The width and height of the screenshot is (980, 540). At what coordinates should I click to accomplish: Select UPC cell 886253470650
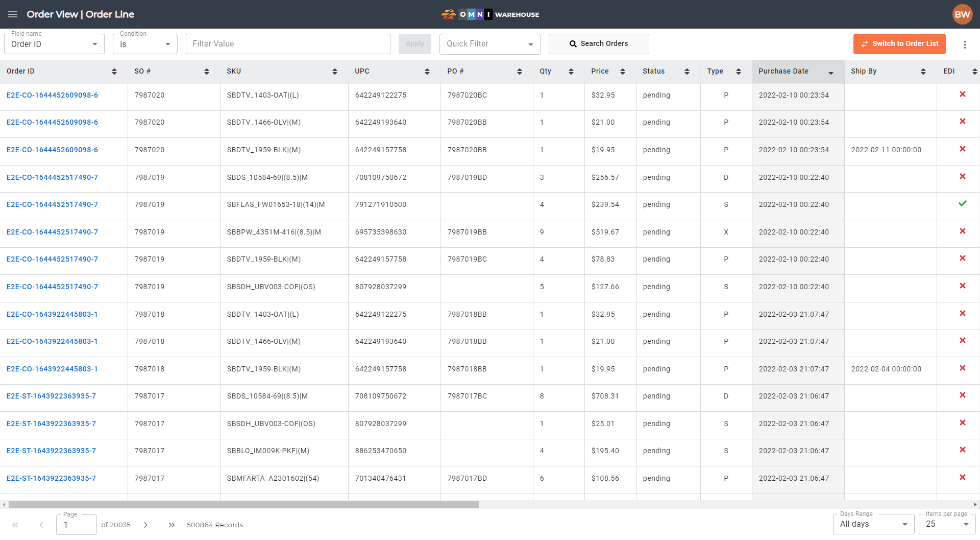click(381, 451)
